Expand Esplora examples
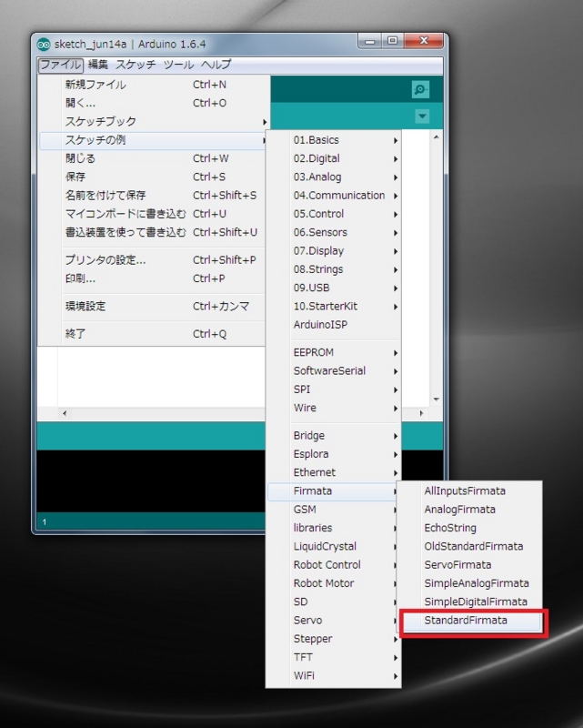 coord(333,454)
